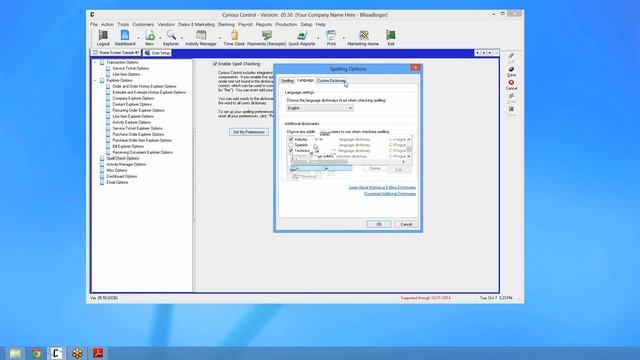Image resolution: width=640 pixels, height=360 pixels.
Task: Open the Sales & Marketing menu
Action: click(x=196, y=24)
